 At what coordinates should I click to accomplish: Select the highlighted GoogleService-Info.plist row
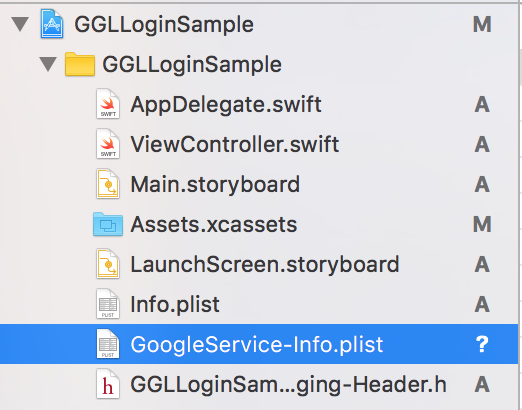(259, 344)
